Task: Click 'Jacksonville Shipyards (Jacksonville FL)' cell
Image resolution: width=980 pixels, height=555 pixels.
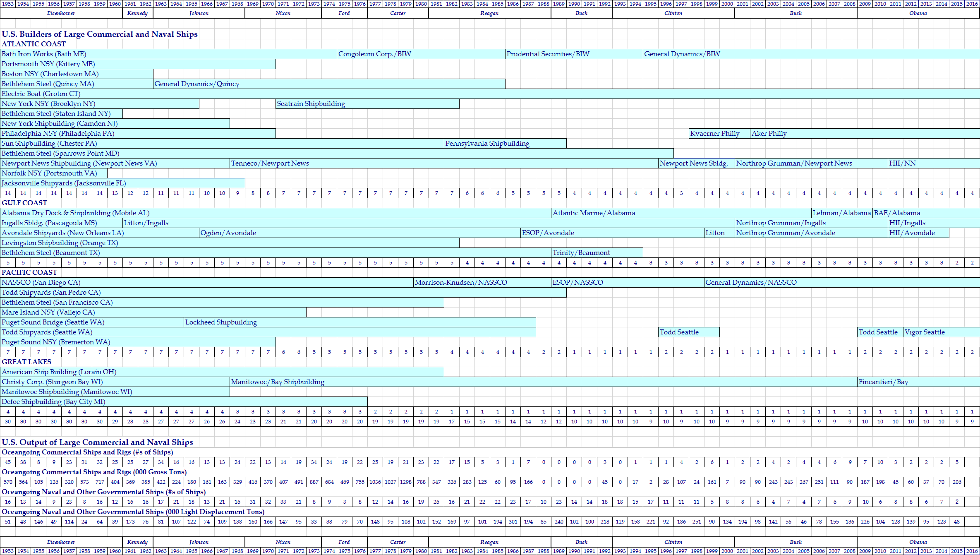Action: [x=122, y=183]
